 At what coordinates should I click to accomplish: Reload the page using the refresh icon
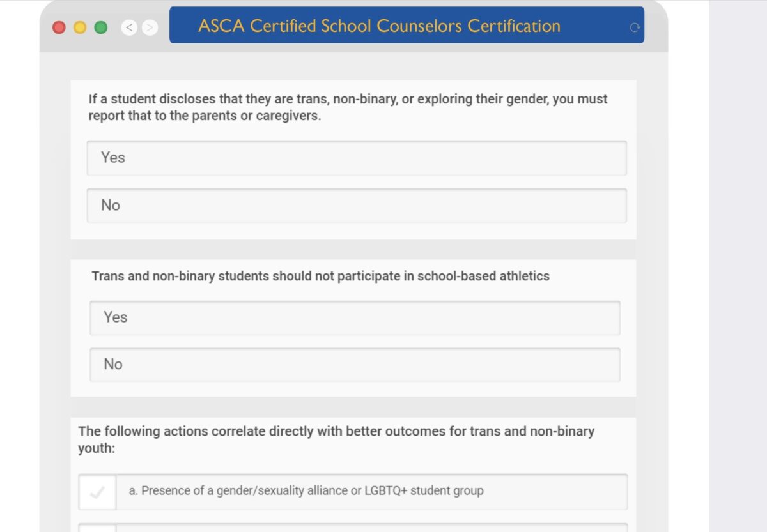pos(634,27)
